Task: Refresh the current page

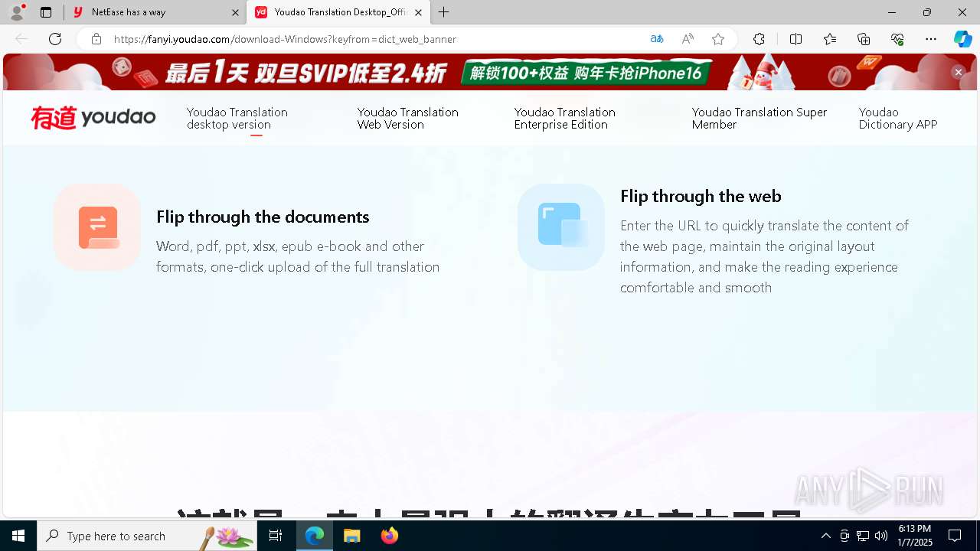Action: [55, 39]
